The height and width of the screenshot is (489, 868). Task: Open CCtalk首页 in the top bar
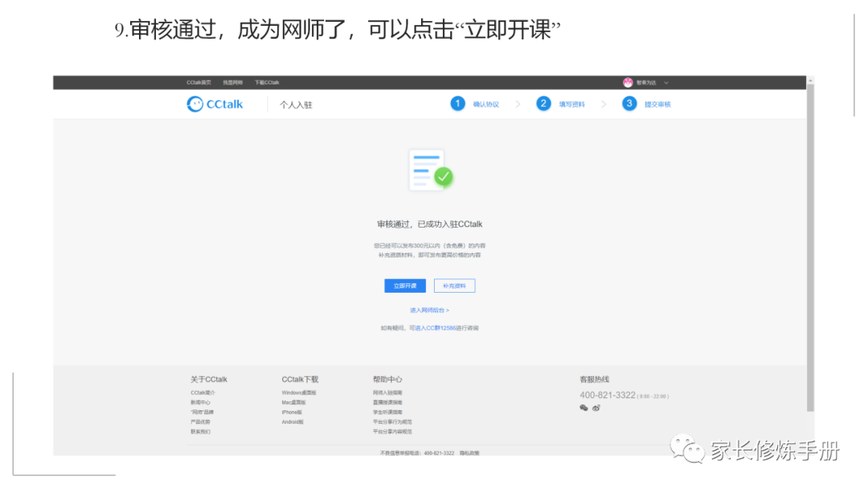(199, 83)
